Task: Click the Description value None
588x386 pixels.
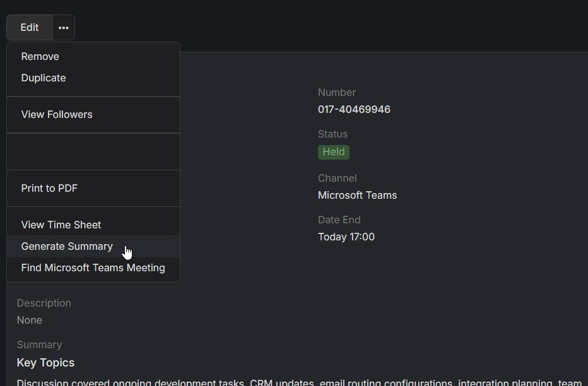Action: click(30, 320)
